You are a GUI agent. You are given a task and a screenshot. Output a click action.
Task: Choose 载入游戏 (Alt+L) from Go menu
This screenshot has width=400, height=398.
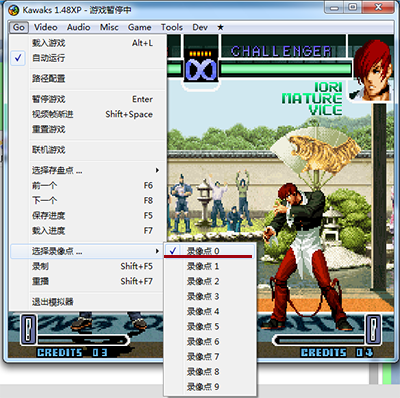tap(88, 43)
